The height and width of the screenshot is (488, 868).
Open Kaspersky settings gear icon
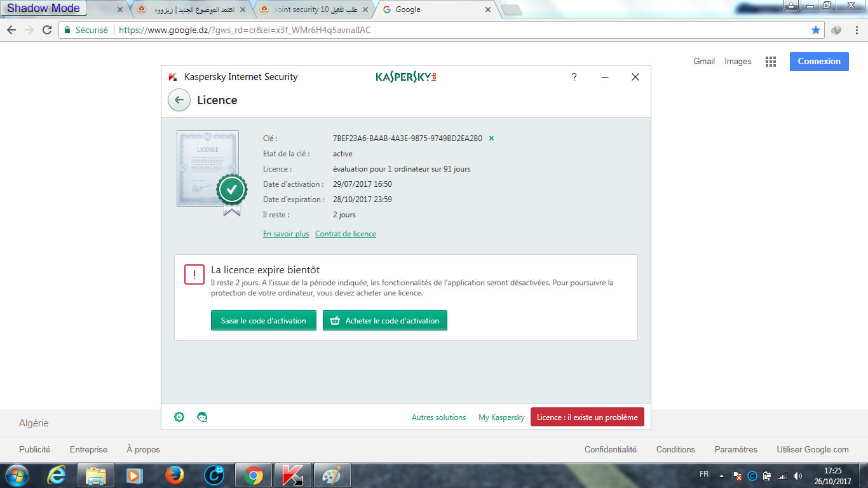coord(179,417)
